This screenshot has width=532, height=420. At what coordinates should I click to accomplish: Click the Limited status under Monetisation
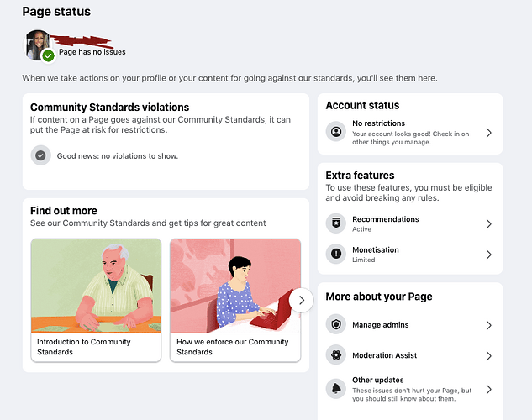363,260
